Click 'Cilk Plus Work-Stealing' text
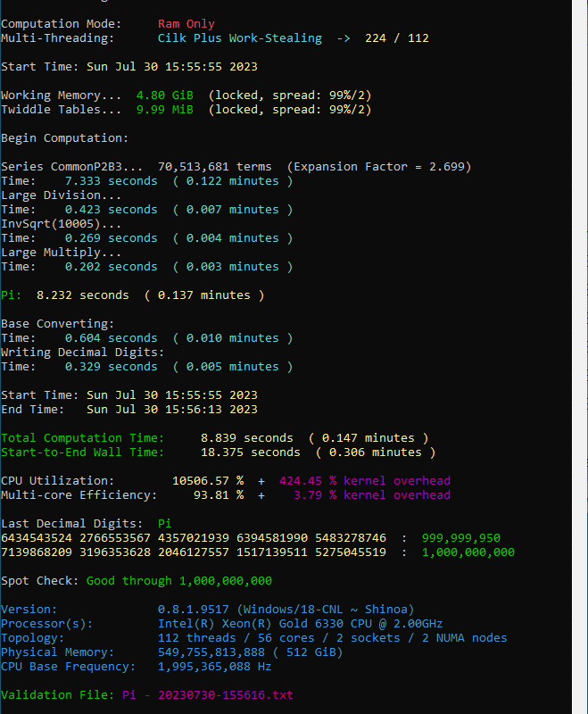Image resolution: width=588 pixels, height=714 pixels. tap(239, 38)
